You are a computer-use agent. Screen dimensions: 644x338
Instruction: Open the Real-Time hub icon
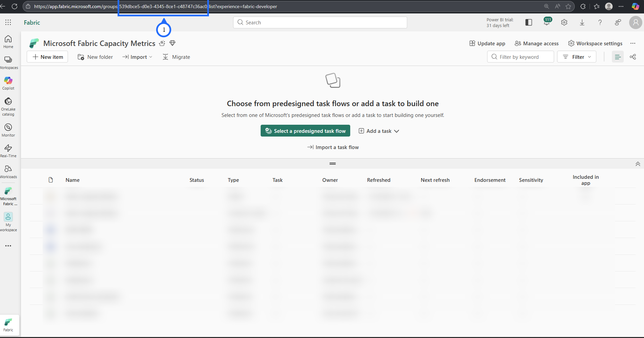[8, 151]
